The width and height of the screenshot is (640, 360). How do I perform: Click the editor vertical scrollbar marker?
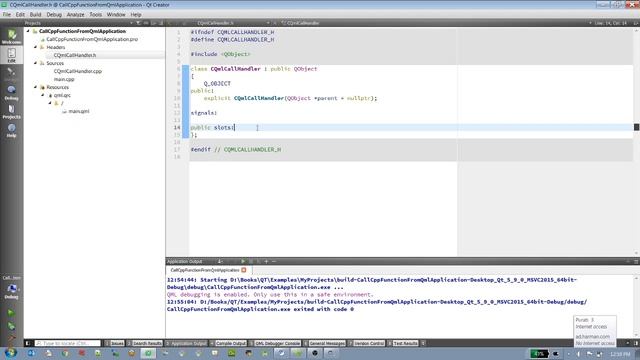[636, 127]
